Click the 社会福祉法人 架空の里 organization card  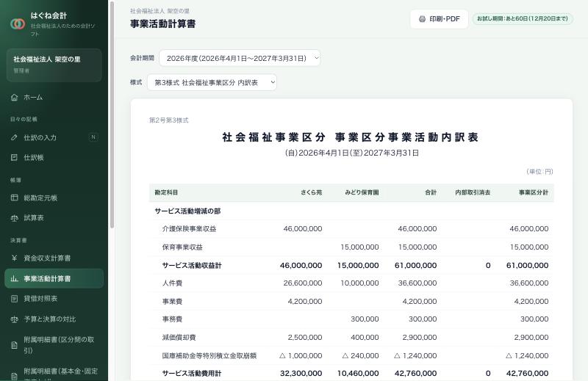pyautogui.click(x=54, y=65)
